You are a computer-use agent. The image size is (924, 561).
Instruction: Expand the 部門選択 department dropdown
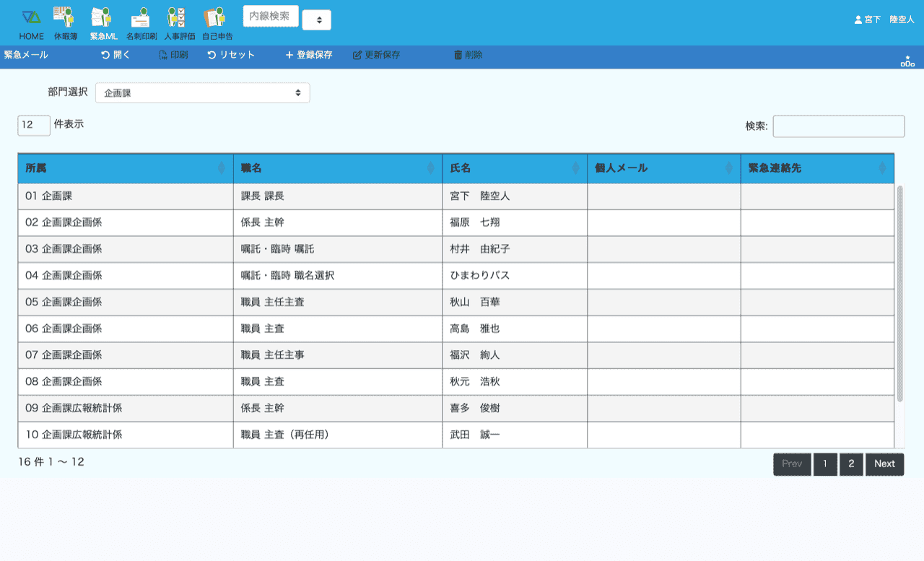(x=203, y=93)
